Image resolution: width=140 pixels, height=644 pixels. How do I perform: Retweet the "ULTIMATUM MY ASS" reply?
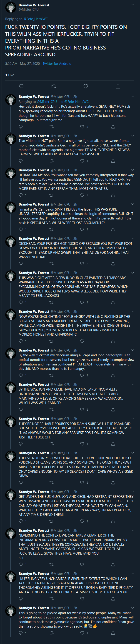tap(52, 195)
